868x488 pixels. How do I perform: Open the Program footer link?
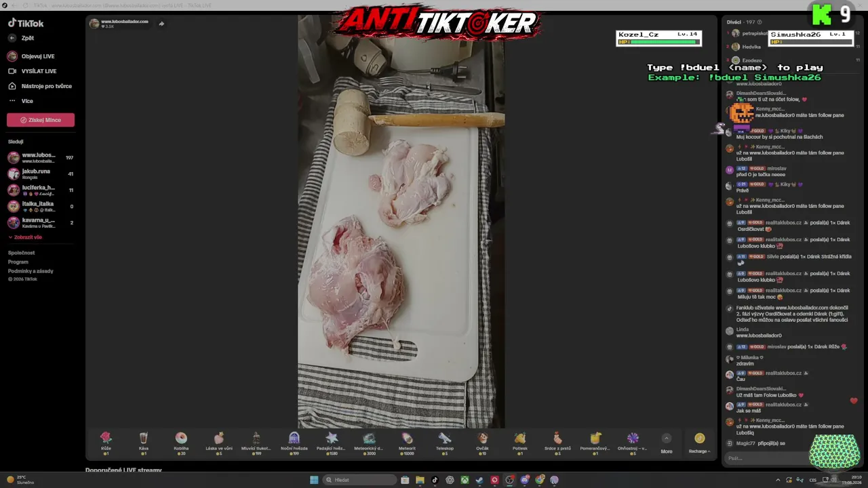point(18,262)
